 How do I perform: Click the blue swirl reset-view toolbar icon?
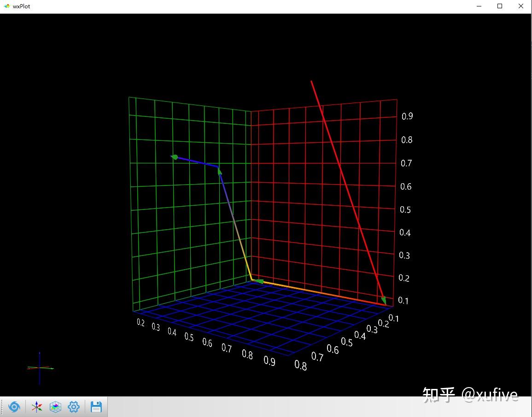tap(14, 406)
